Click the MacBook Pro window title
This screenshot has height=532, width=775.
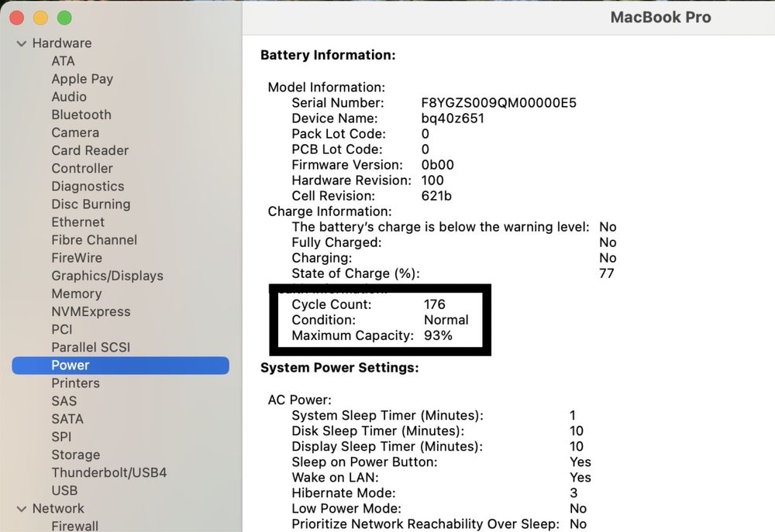[661, 17]
